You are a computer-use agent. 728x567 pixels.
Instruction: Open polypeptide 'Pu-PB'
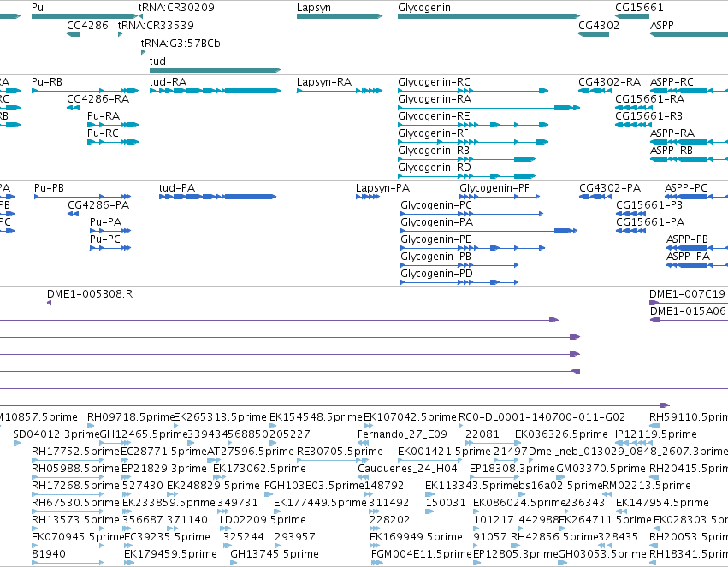coord(50,188)
